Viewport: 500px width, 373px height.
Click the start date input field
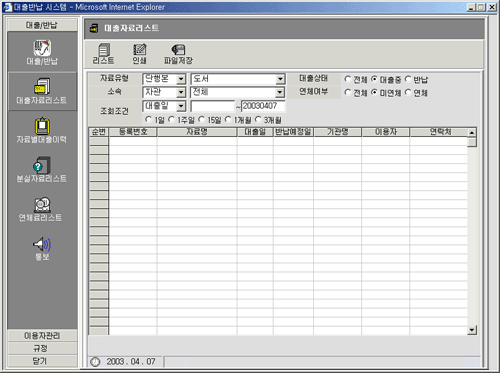click(213, 106)
